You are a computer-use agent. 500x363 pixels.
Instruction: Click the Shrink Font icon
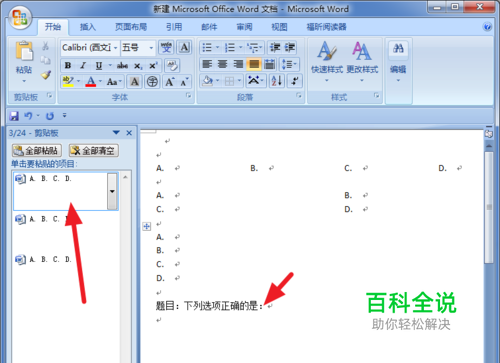(x=184, y=81)
